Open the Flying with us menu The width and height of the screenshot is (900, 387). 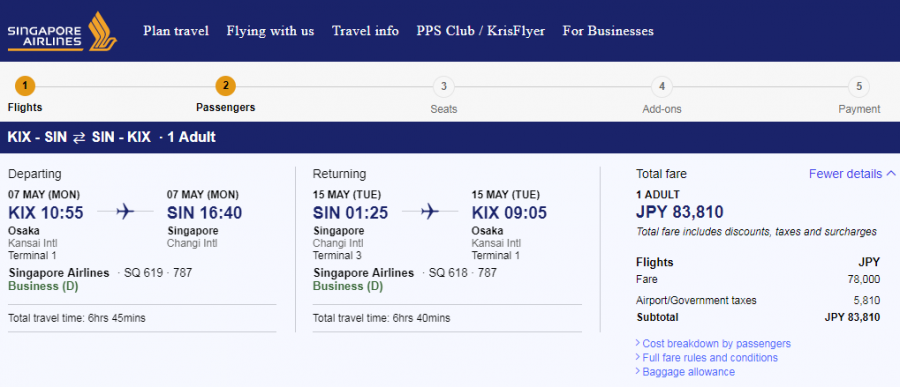(270, 31)
